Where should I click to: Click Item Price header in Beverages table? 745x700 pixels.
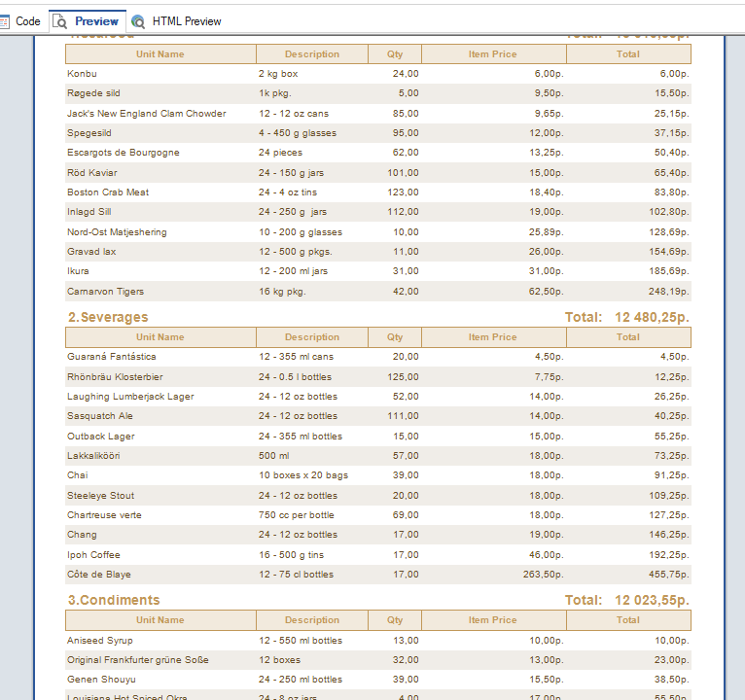pos(493,337)
